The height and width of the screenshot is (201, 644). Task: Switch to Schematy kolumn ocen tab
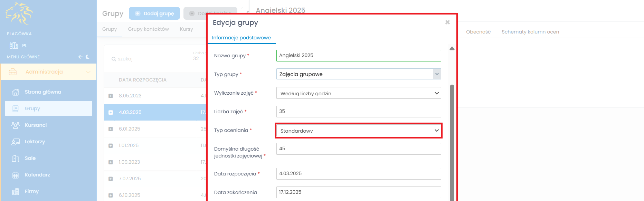530,32
